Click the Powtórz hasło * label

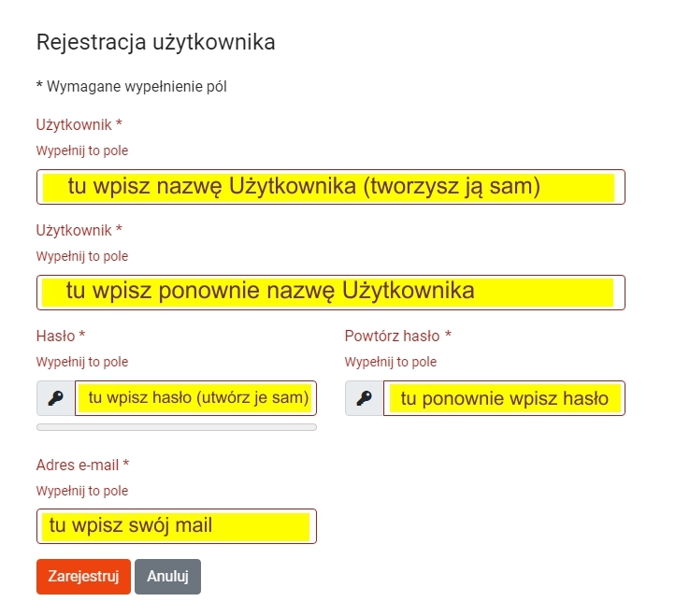pyautogui.click(x=398, y=337)
